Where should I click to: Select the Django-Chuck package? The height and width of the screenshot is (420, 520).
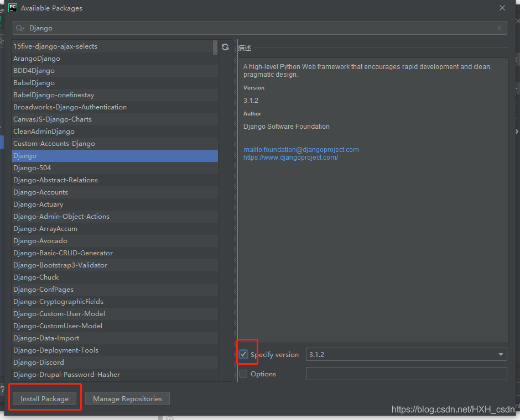pos(115,277)
